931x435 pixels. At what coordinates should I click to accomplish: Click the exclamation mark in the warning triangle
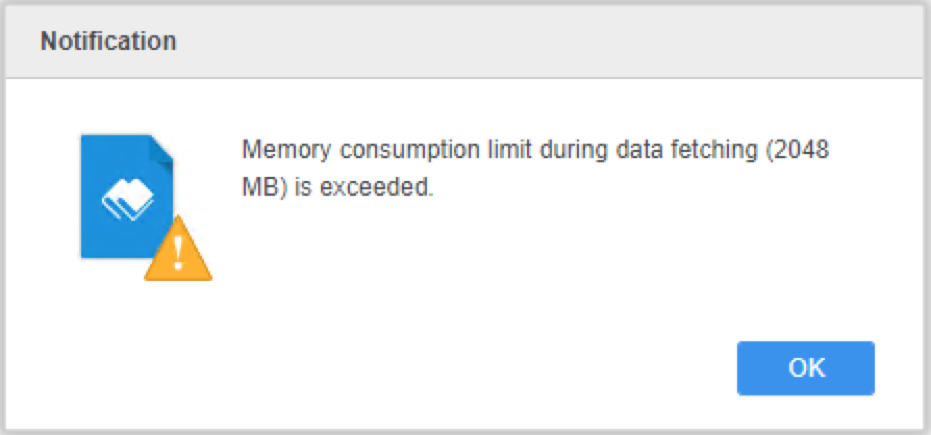pos(178,254)
